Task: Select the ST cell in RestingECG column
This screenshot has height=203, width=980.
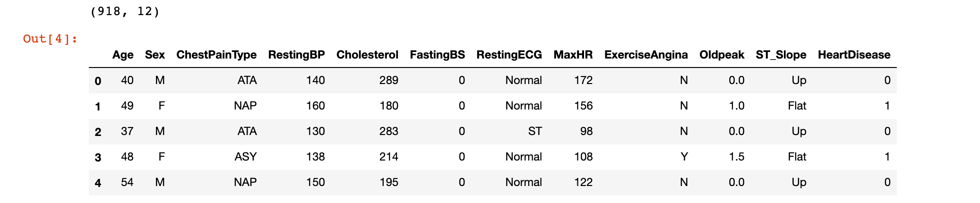Action: pyautogui.click(x=535, y=131)
